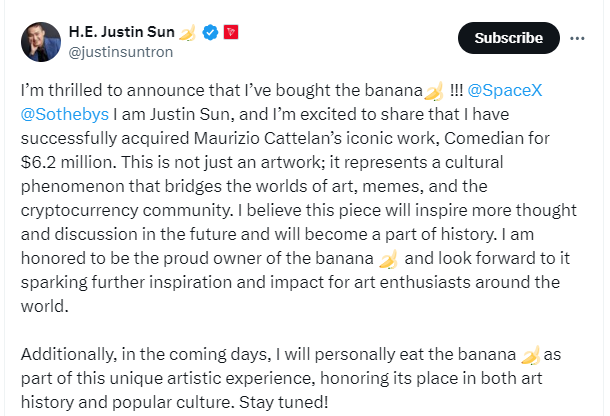The image size is (610, 416).
Task: Click the word "world." ending first paragraph
Action: (x=45, y=306)
